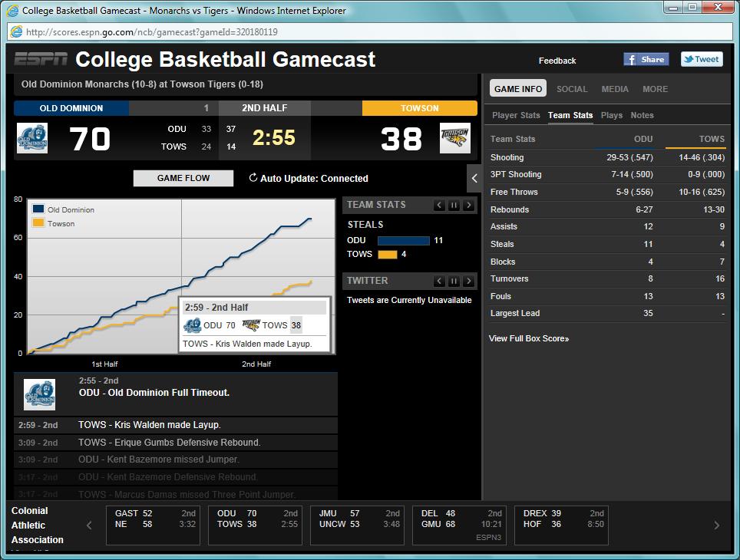Select the Team Stats sub-tab
Screen dimensions: 740x560
570,115
